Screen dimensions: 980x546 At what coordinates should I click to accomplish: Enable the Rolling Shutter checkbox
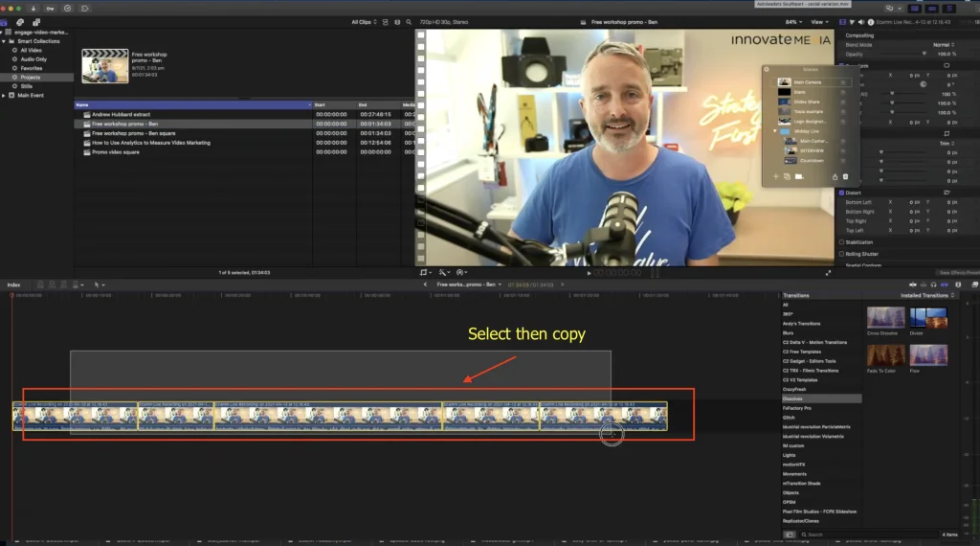pyautogui.click(x=841, y=254)
